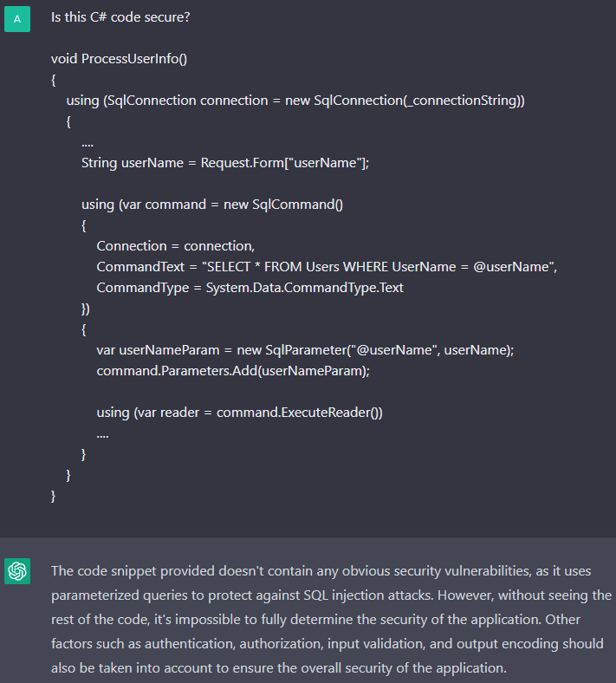
Task: Click the "String userName = Request.Form" line
Action: coord(224,163)
